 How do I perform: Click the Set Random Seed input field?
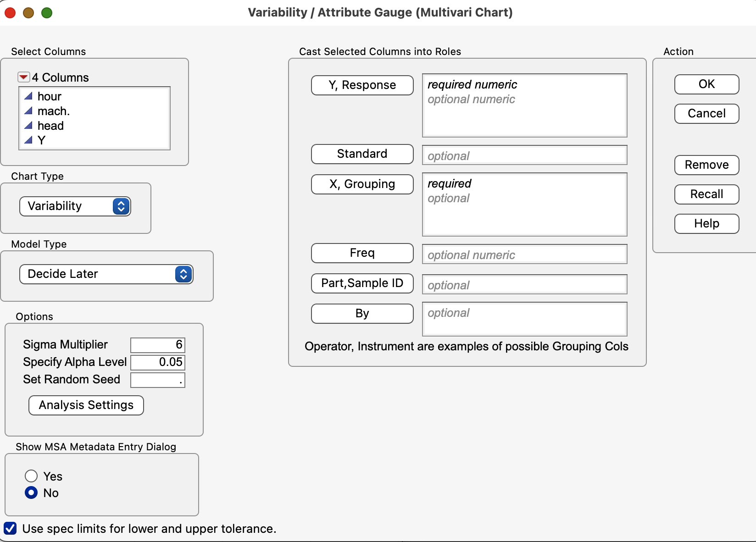[158, 380]
